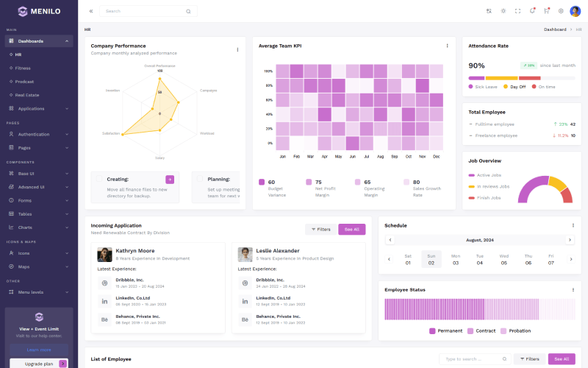The height and width of the screenshot is (368, 588).
Task: Open the notifications bell
Action: pyautogui.click(x=532, y=11)
